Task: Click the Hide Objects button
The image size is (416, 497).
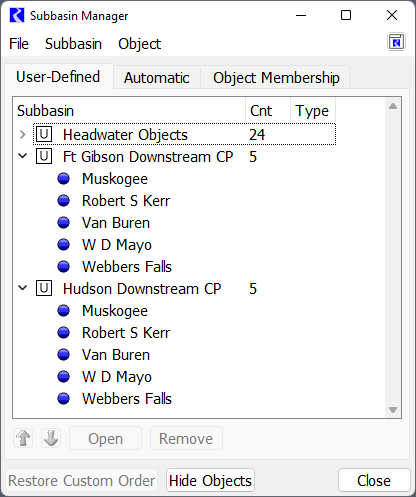Action: click(x=210, y=480)
